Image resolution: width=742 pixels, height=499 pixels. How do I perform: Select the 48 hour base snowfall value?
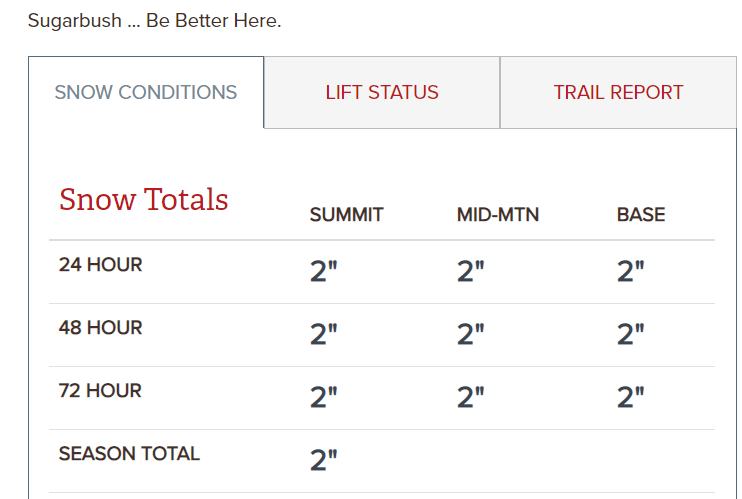click(x=631, y=335)
